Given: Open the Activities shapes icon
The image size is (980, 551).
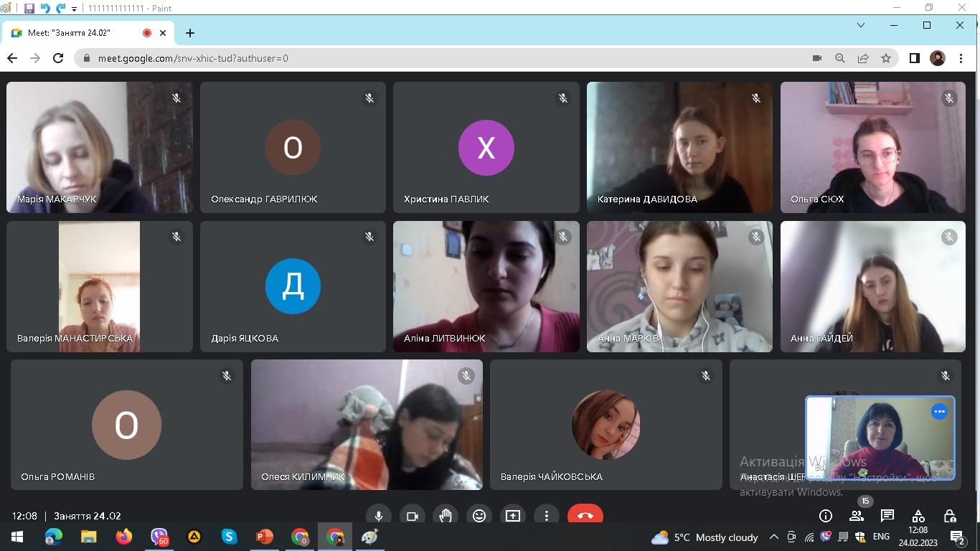Looking at the screenshot, I should (x=918, y=515).
